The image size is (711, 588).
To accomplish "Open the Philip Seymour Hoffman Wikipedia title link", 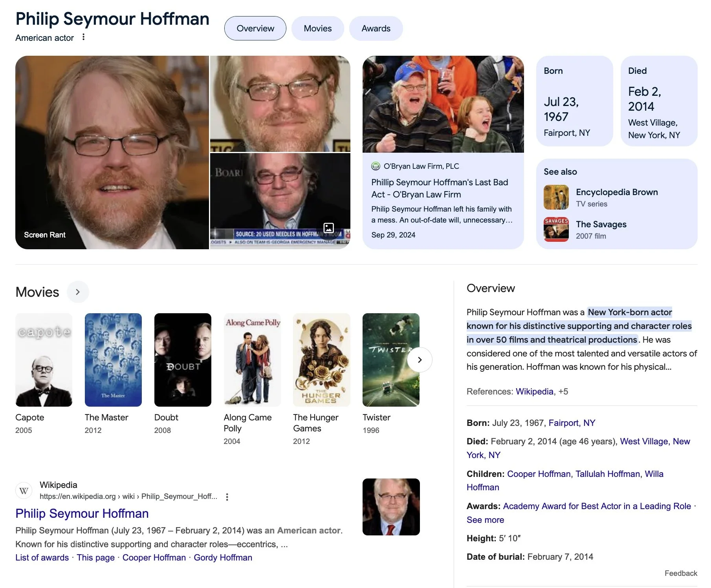I will [82, 513].
